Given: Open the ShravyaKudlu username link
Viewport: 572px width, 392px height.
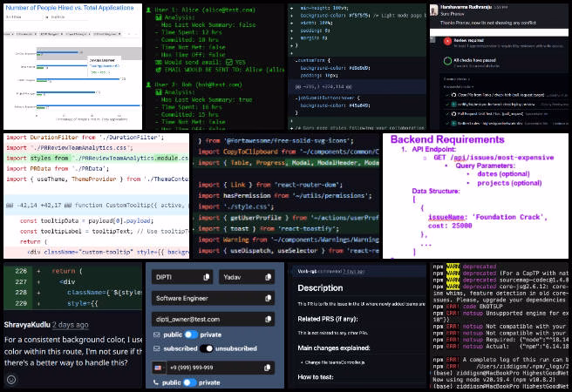Looking at the screenshot, I should [x=27, y=325].
